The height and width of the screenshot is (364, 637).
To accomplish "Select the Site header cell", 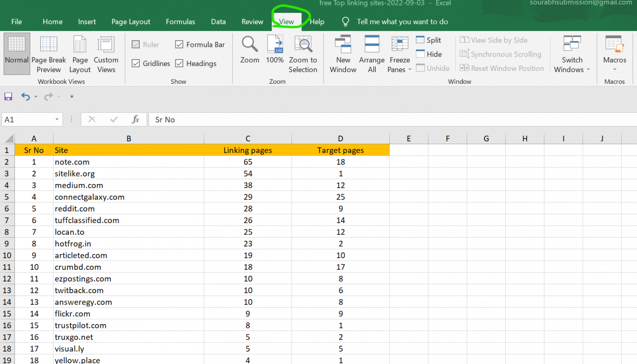I will click(x=129, y=150).
